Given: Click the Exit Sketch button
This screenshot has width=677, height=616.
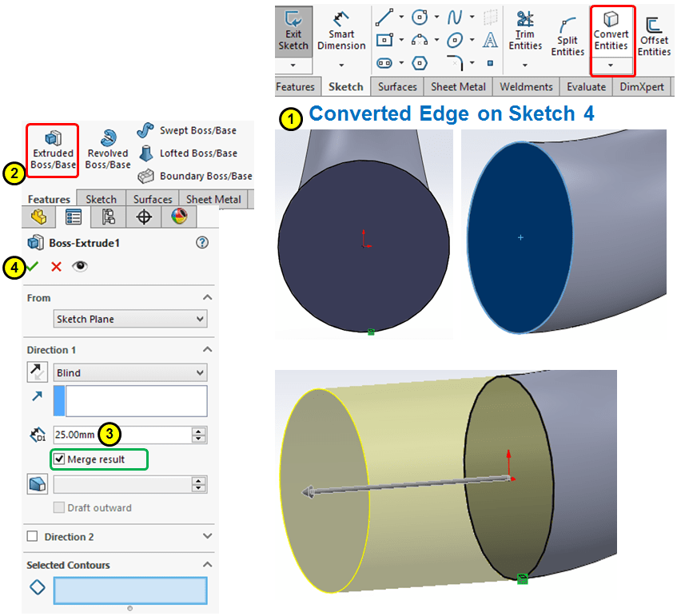Looking at the screenshot, I should [x=293, y=32].
